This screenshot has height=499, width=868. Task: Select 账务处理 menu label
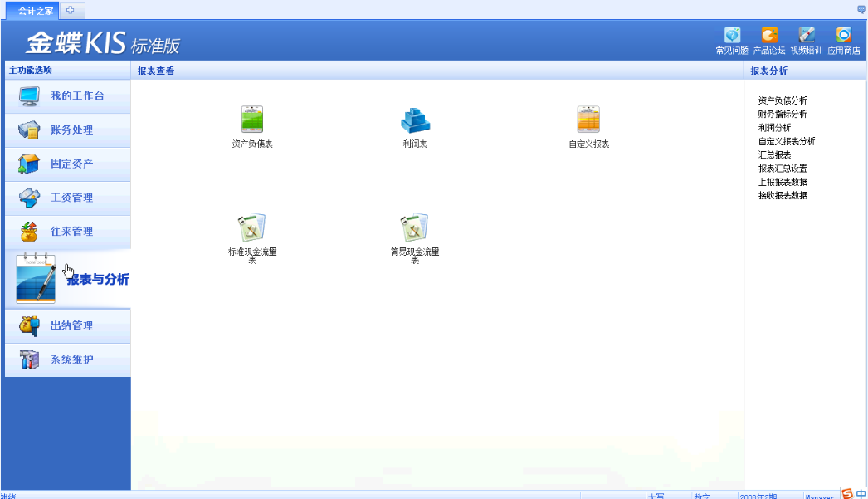click(71, 130)
